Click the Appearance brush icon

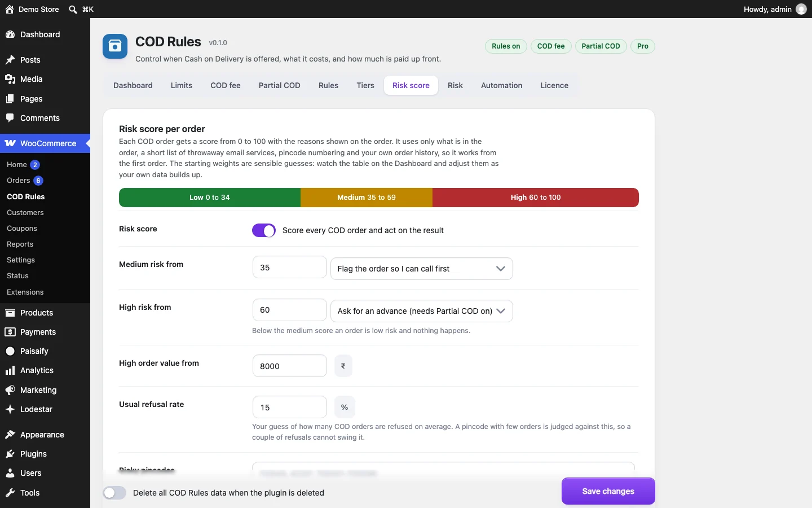coord(10,435)
